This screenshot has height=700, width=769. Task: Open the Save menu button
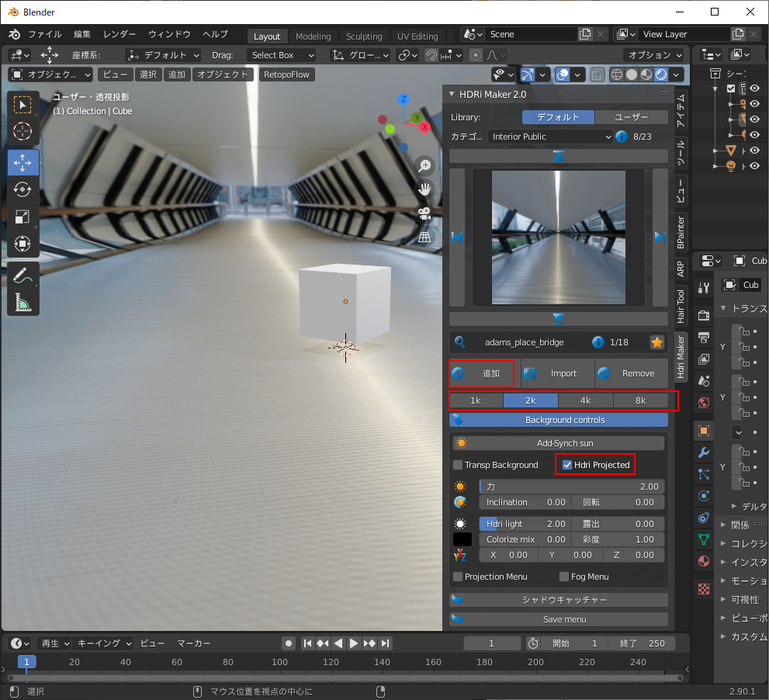click(559, 619)
